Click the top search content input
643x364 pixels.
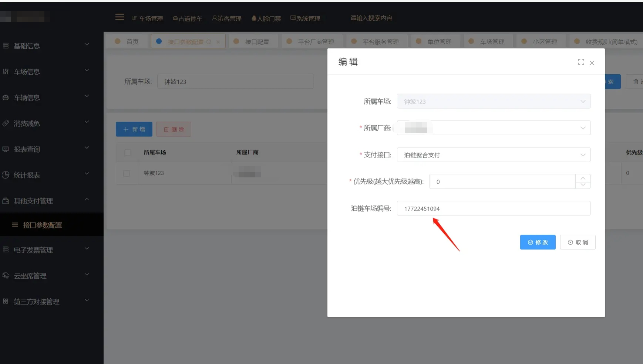point(371,18)
